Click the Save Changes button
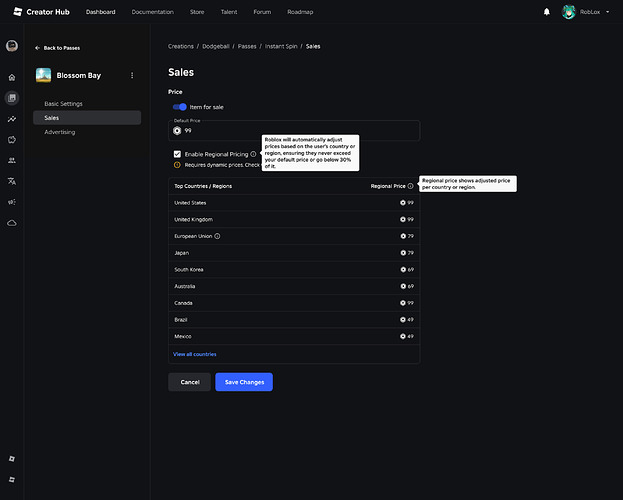 pos(244,382)
